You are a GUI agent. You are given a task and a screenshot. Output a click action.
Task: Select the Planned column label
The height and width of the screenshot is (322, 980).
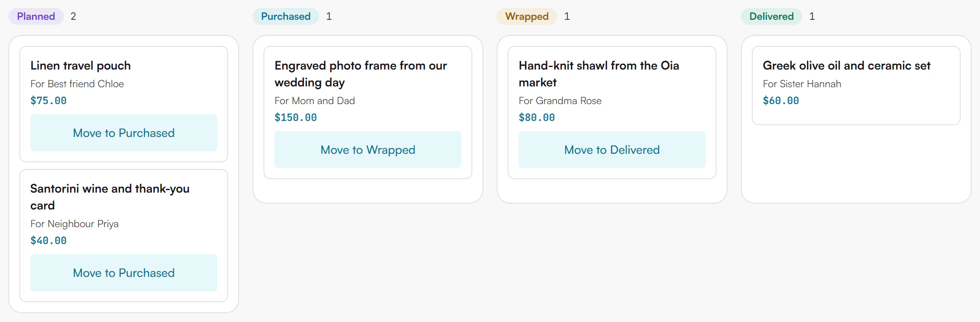pyautogui.click(x=36, y=16)
